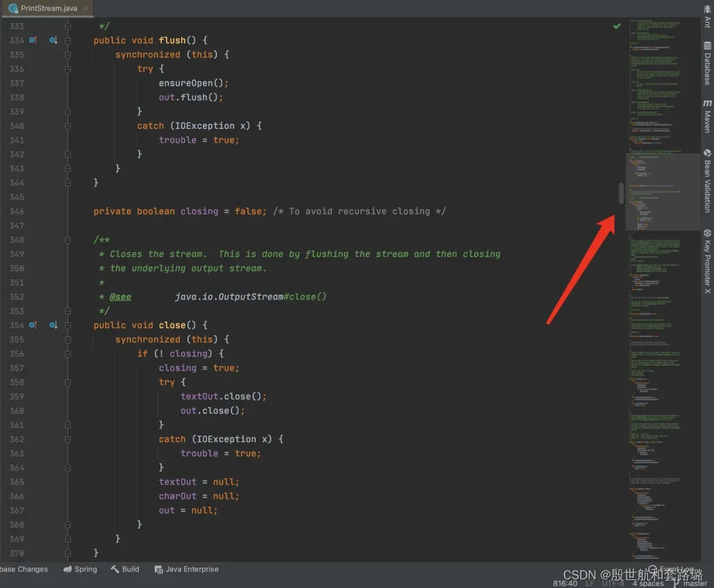
Task: Click the flush method name on line 334
Action: click(x=172, y=40)
